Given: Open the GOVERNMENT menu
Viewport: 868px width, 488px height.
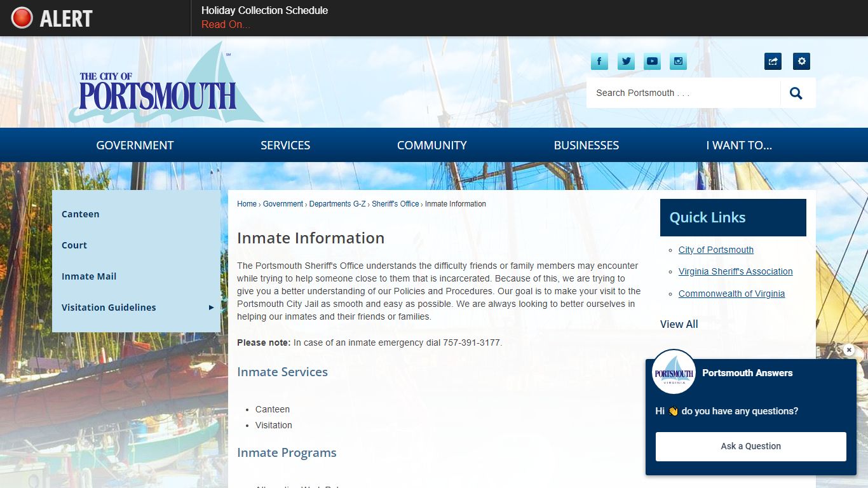Looking at the screenshot, I should pyautogui.click(x=134, y=145).
